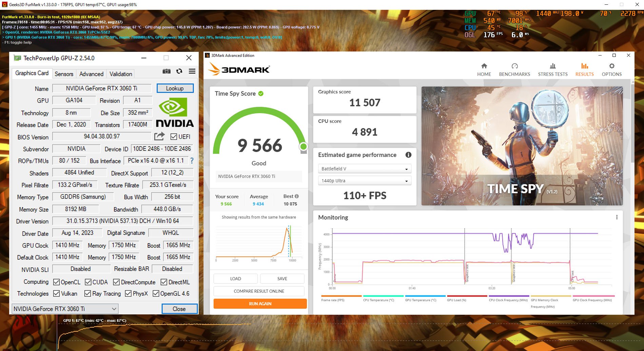
Task: Toggle the DirectCompute checkbox
Action: (116, 282)
